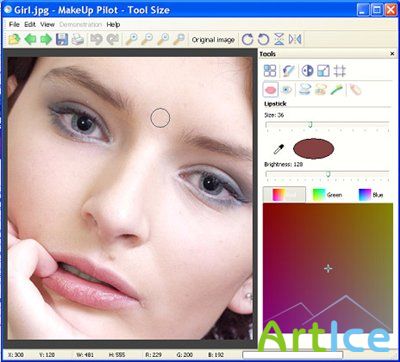Select the eraser tool in Tools panel
Viewport: 400px width, 362px height.
(355, 90)
